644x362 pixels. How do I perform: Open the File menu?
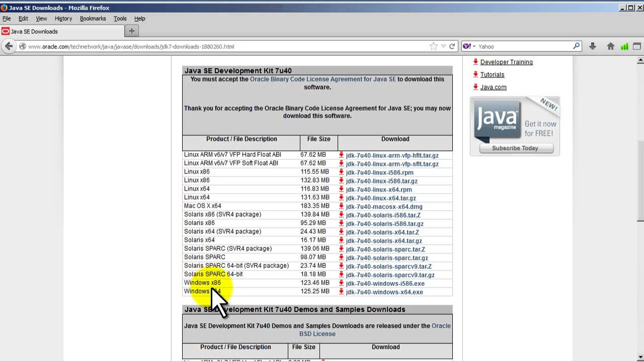pos(7,19)
